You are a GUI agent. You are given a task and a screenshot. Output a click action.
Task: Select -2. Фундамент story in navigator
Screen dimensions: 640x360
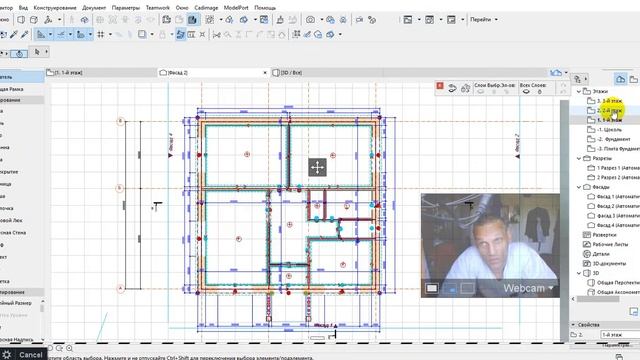(x=609, y=139)
